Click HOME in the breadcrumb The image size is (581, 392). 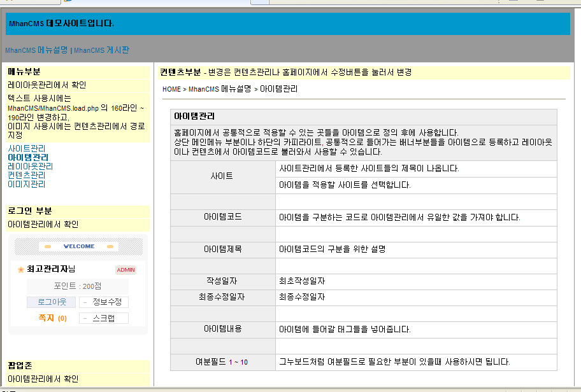[x=171, y=89]
